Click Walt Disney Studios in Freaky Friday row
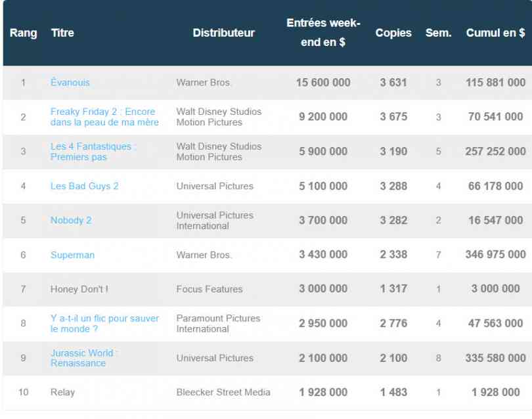Screen dimensions: 532x419 [x=219, y=117]
